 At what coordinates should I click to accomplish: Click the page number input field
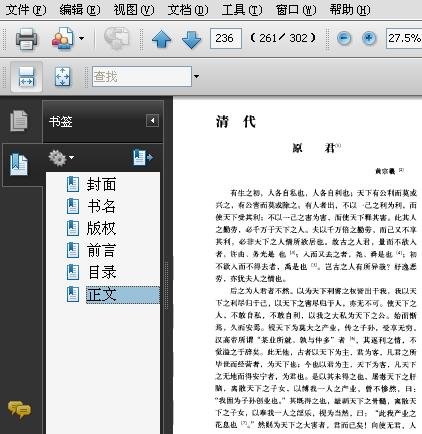(226, 39)
